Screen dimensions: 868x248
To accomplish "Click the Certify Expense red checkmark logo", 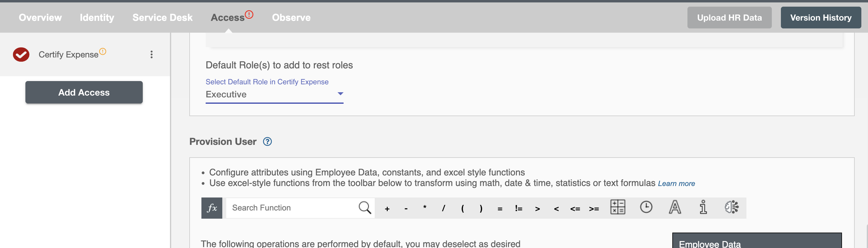I will [x=21, y=54].
